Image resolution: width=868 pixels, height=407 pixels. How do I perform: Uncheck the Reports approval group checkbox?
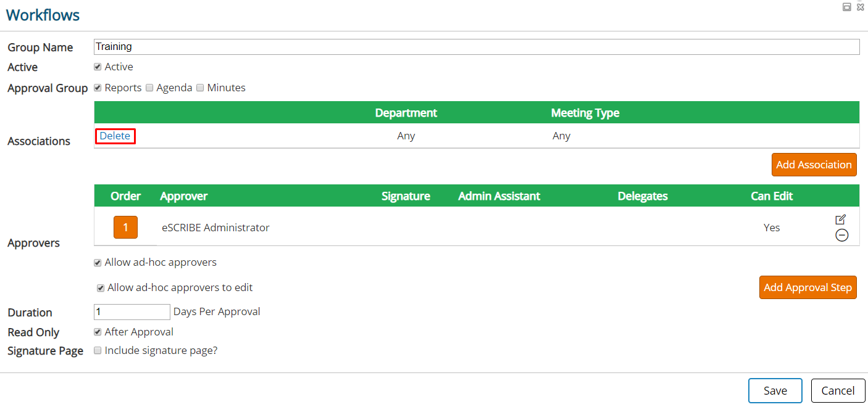click(98, 88)
